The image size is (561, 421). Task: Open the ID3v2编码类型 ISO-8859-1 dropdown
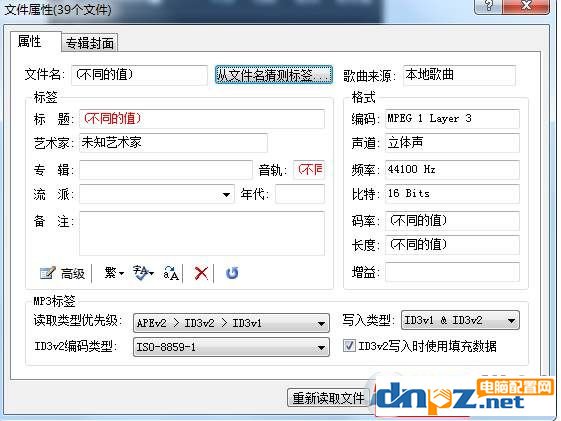pyautogui.click(x=231, y=347)
